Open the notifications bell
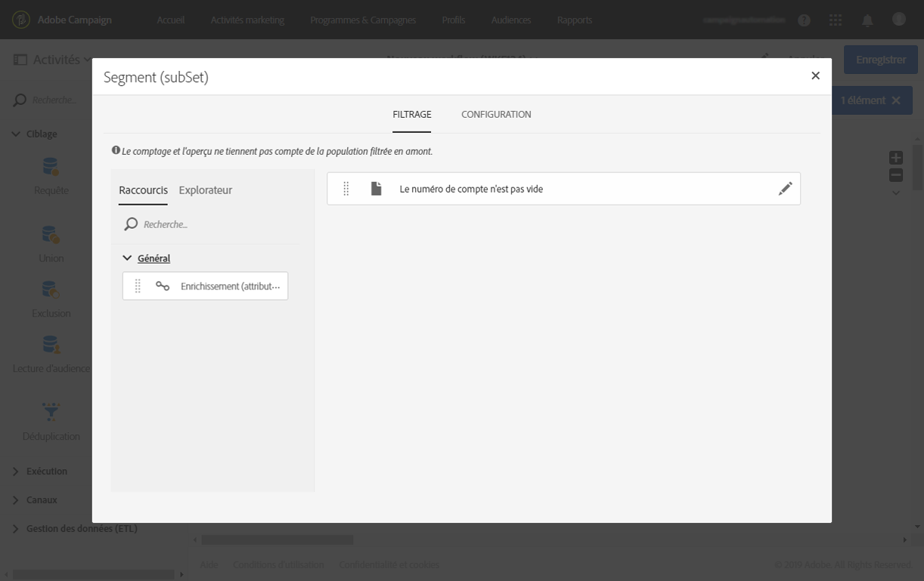This screenshot has width=924, height=581. pyautogui.click(x=867, y=20)
